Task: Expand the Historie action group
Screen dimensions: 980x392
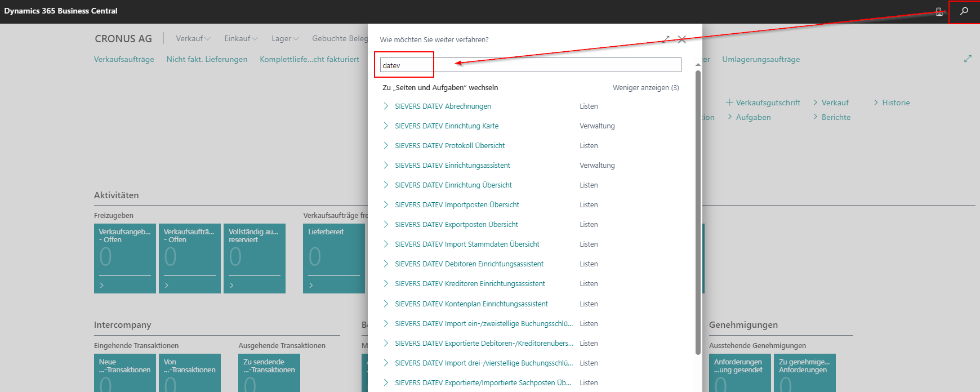Action: (x=892, y=103)
